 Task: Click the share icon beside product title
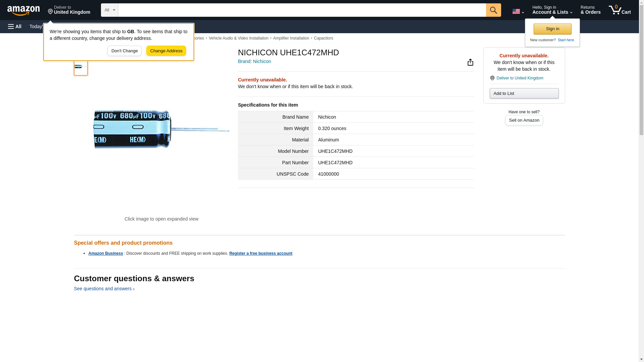470,62
